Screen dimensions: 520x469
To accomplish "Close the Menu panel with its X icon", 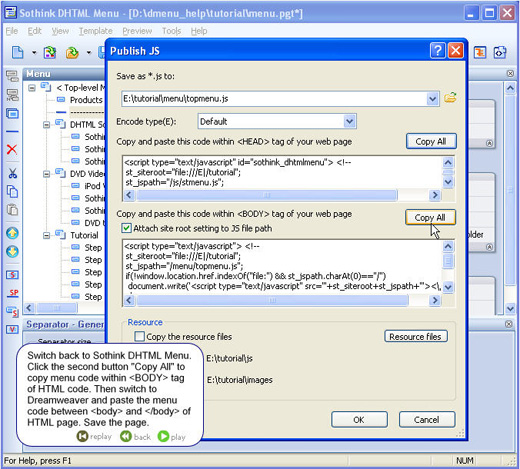I will [x=510, y=73].
